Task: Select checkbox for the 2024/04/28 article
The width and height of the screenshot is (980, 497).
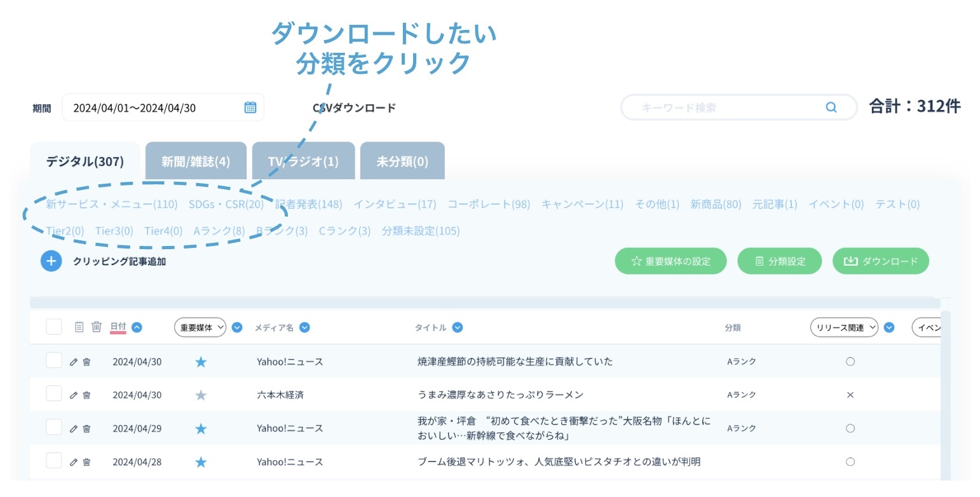Action: click(x=54, y=461)
